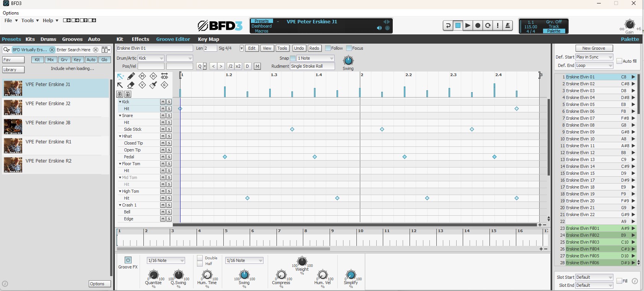644x291 pixels.
Task: Select the pencil draw tool
Action: tap(131, 76)
